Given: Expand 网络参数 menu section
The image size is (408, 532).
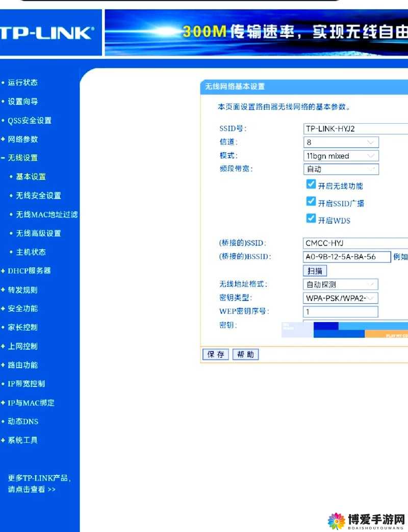Looking at the screenshot, I should click(x=23, y=139).
